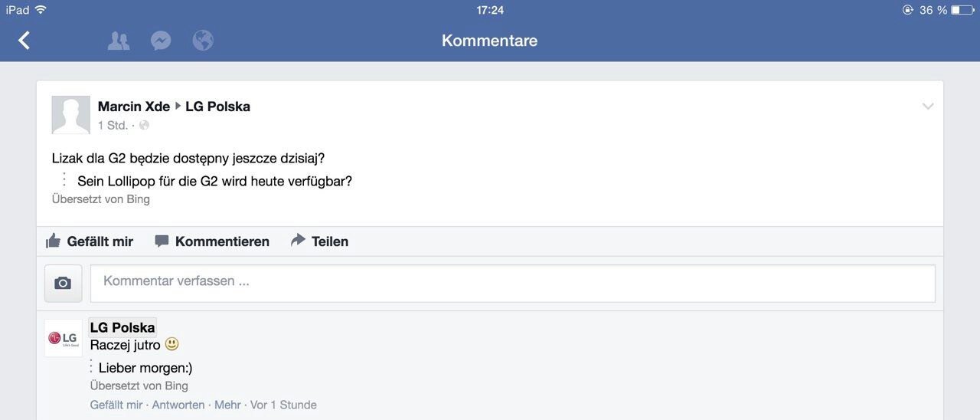Tap the camera icon to attach photo
Image resolution: width=980 pixels, height=420 pixels.
63,284
